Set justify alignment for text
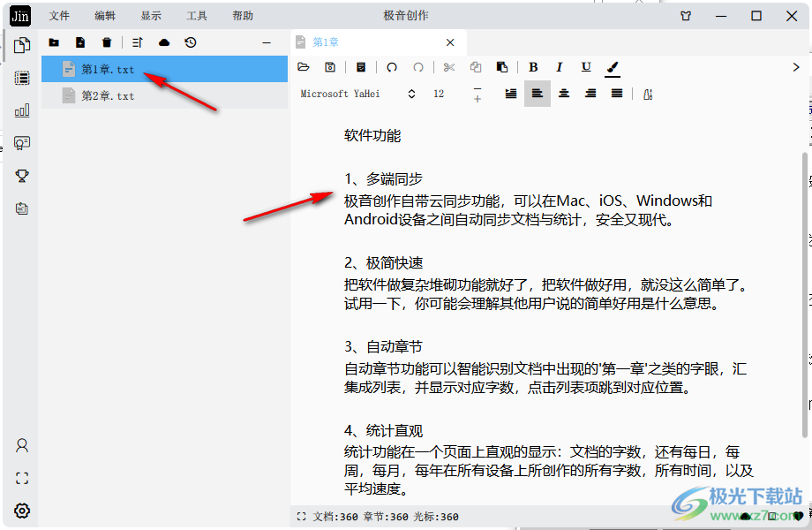Image resolution: width=812 pixels, height=530 pixels. click(x=617, y=94)
